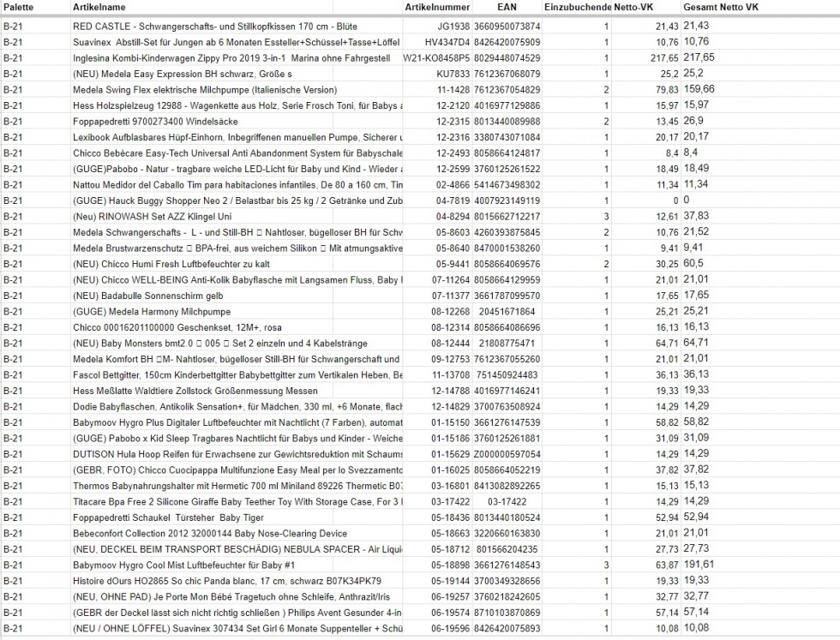Click the total value "21,52"
Image resolution: width=840 pixels, height=640 pixels.
(x=696, y=232)
